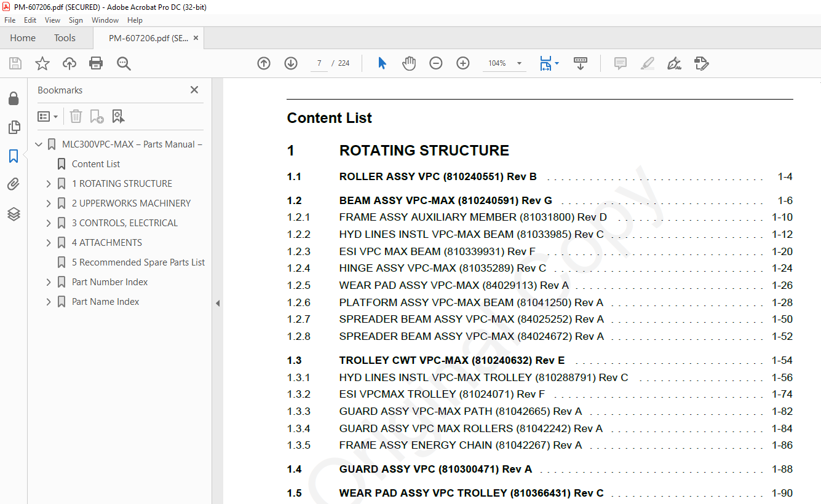Open fit page options dropdown arrow
Viewport: 821px width, 504px height.
pyautogui.click(x=557, y=63)
